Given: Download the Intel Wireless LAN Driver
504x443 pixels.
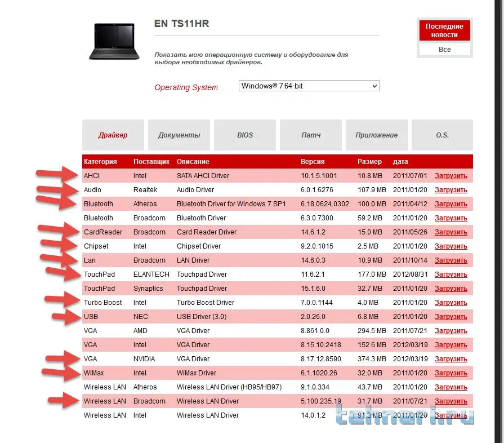Looking at the screenshot, I should [451, 415].
